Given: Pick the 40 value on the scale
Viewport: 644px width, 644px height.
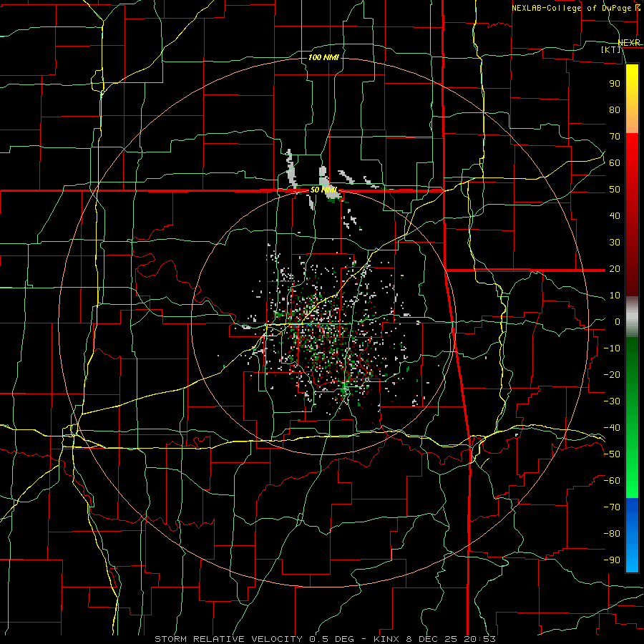Looking at the screenshot, I should coord(615,215).
